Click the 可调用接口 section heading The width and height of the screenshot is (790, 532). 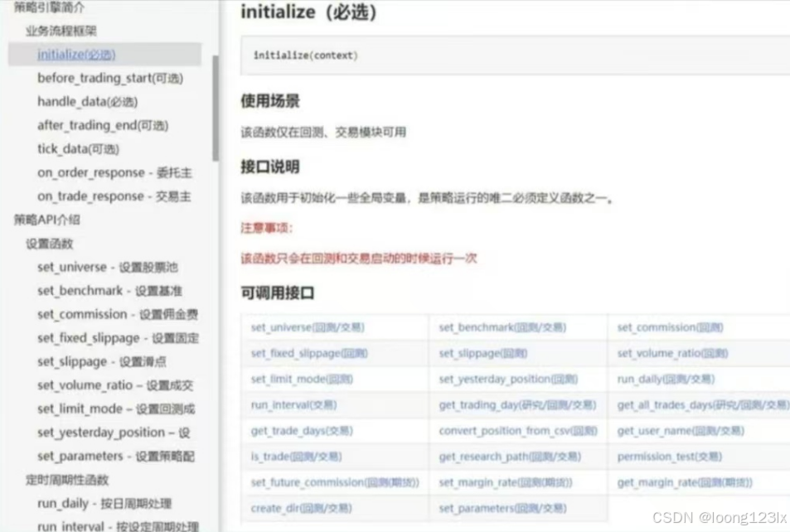278,293
